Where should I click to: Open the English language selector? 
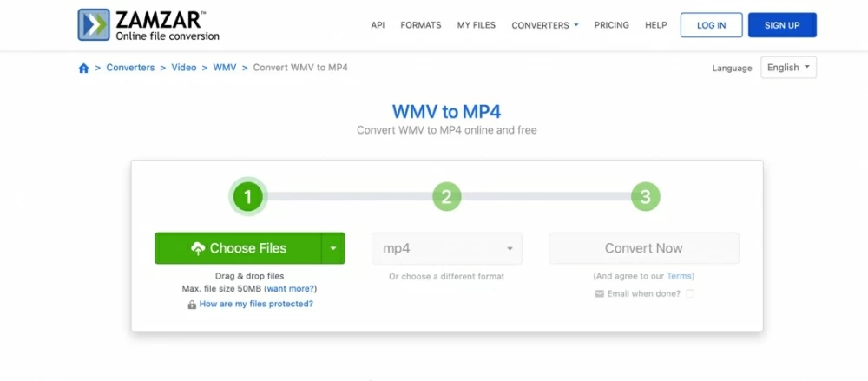(788, 68)
